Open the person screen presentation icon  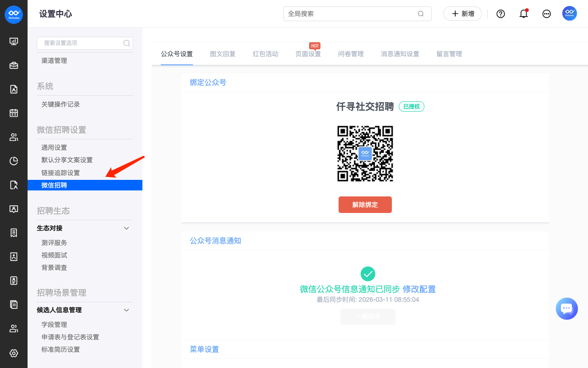point(14,209)
